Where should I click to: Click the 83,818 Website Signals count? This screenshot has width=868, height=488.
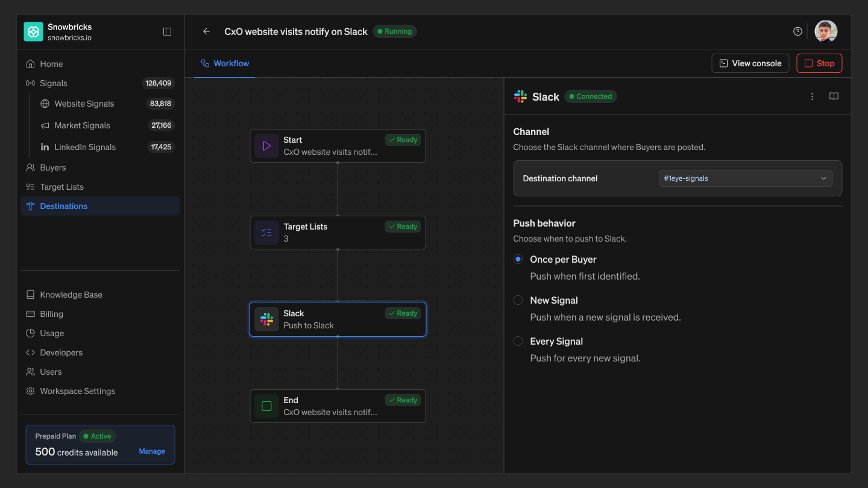point(160,104)
